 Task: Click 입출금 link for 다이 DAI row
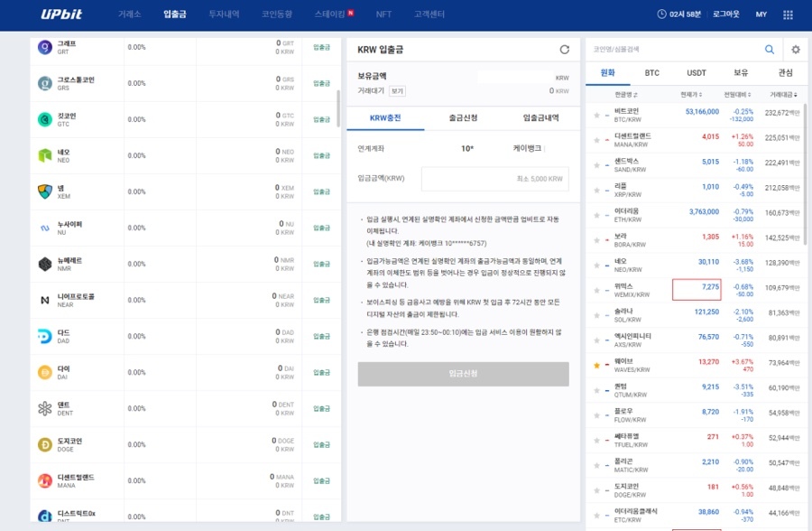point(321,372)
